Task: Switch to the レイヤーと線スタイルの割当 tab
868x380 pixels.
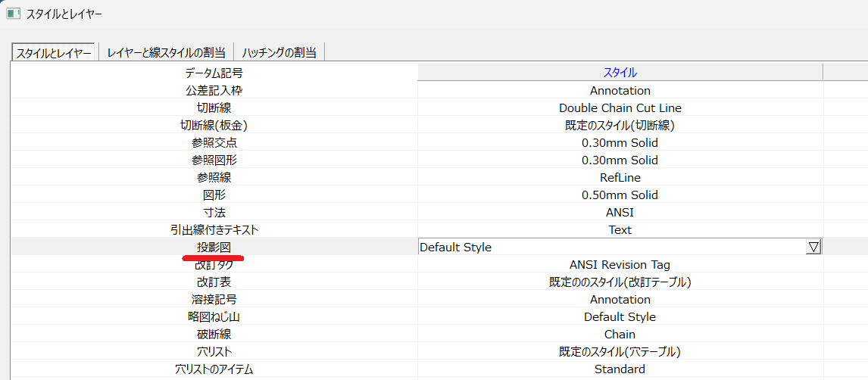Action: coord(166,52)
